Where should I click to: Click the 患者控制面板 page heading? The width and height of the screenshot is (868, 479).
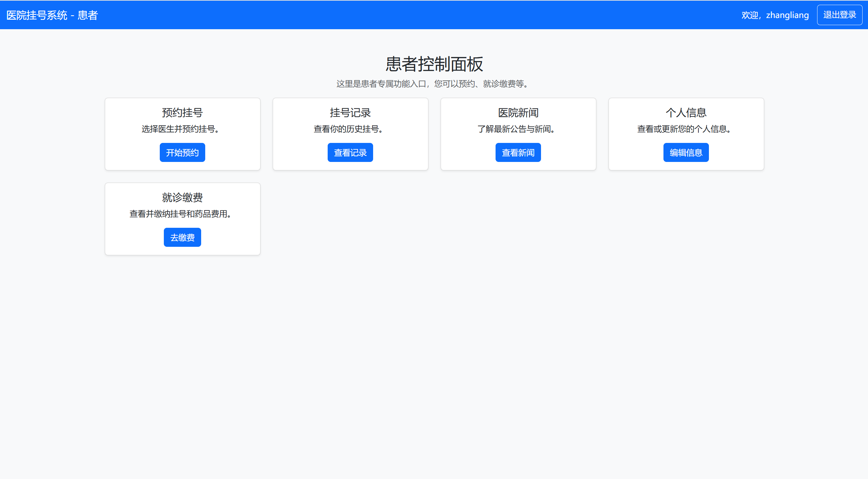[x=434, y=64]
